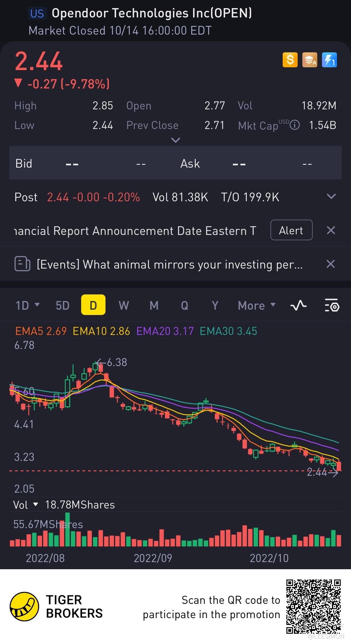This screenshot has height=644, width=351.
Task: Tap the yellow dollar sign badge icon
Action: click(290, 60)
